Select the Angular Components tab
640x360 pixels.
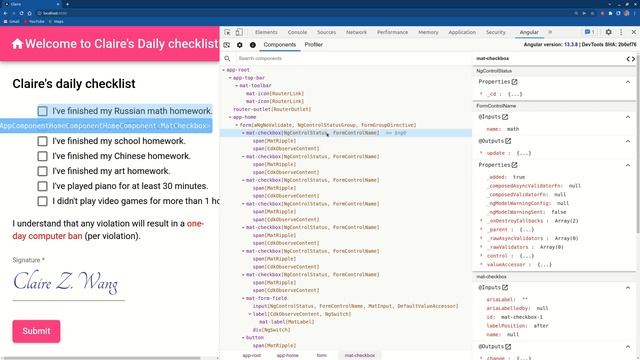coord(280,45)
